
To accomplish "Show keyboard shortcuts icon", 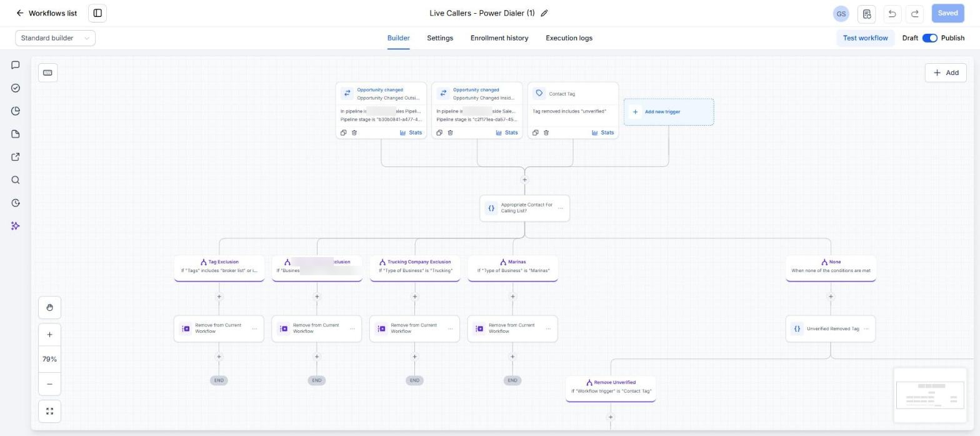I will (47, 73).
